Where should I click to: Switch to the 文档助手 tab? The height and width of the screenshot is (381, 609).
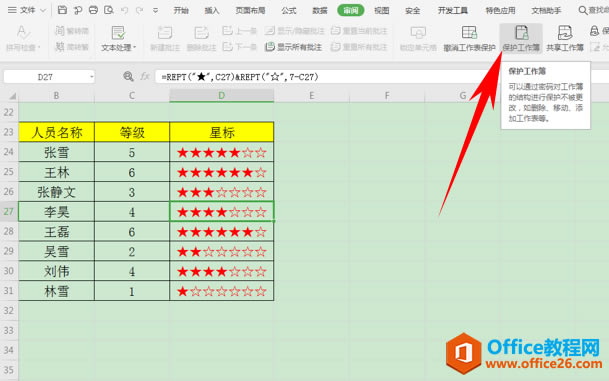point(546,10)
